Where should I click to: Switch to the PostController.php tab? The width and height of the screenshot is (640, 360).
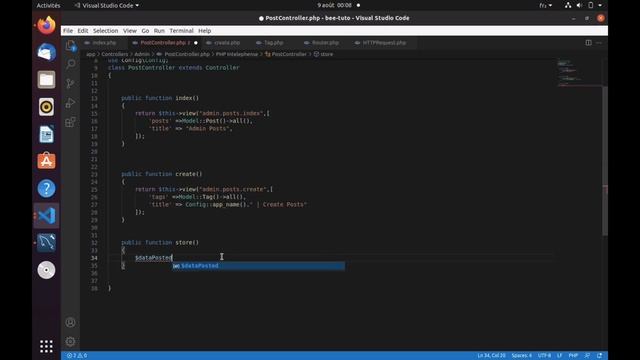click(x=164, y=42)
